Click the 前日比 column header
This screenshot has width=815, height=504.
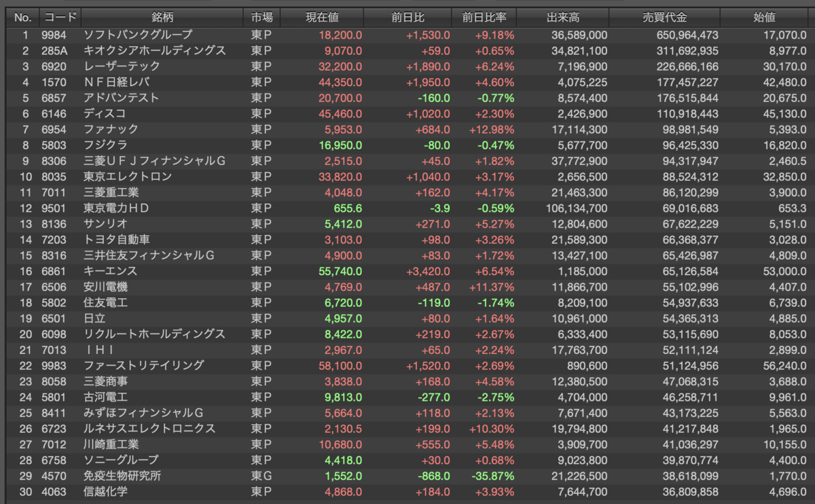pyautogui.click(x=407, y=17)
